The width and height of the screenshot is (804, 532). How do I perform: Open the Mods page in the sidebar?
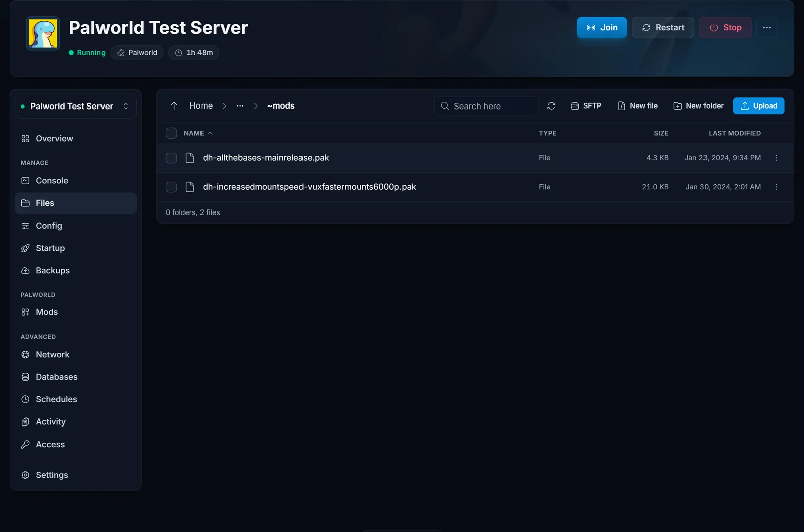(75, 312)
